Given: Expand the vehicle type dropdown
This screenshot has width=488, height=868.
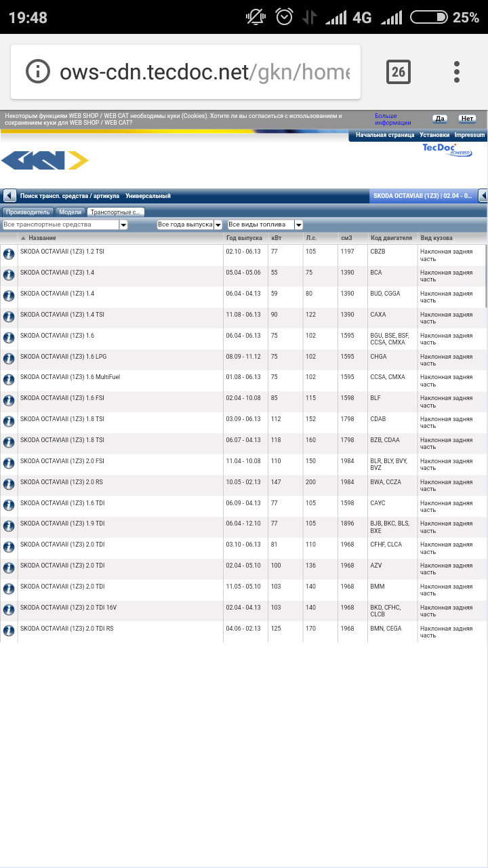Looking at the screenshot, I should pos(123,224).
